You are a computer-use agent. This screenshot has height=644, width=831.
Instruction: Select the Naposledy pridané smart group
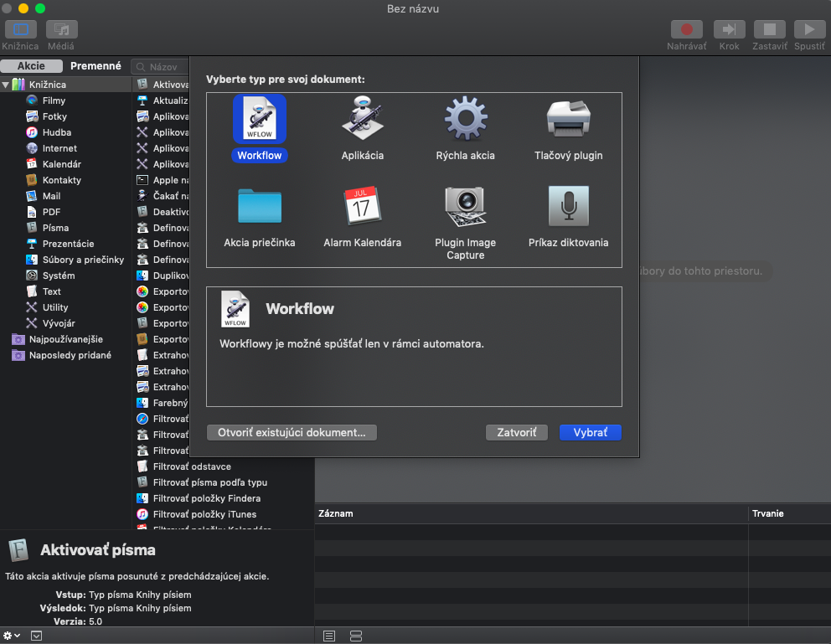[70, 355]
